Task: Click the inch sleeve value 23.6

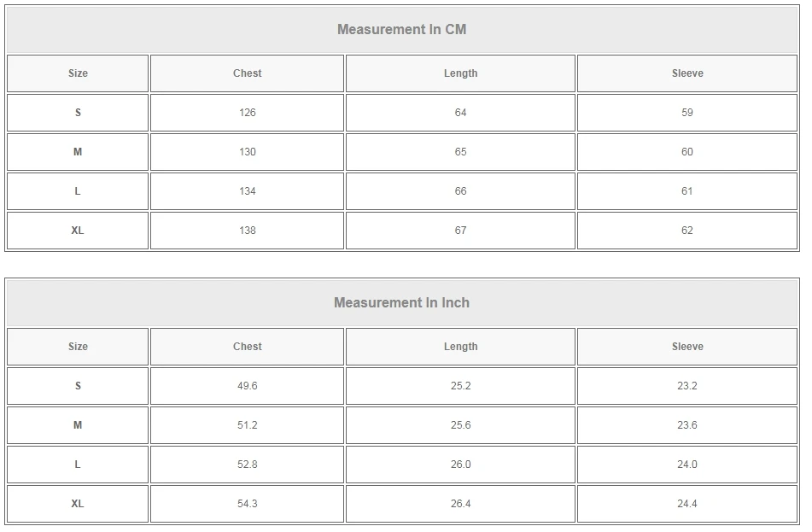Action: (x=686, y=425)
